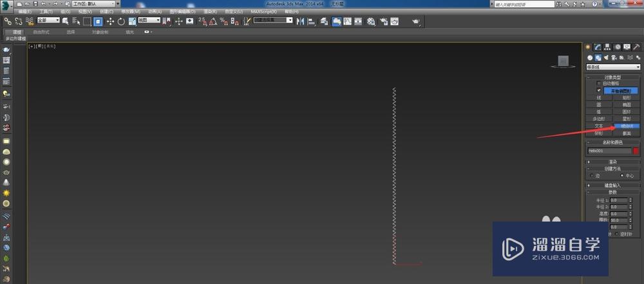
Task: Open the 动画(A) menu
Action: pyautogui.click(x=155, y=12)
